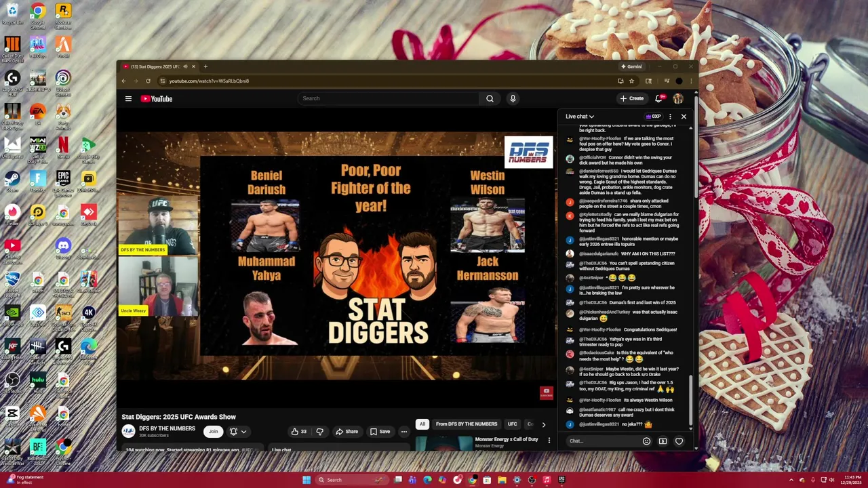Select the From DFS BY THE NUMBERS chip

click(x=467, y=424)
